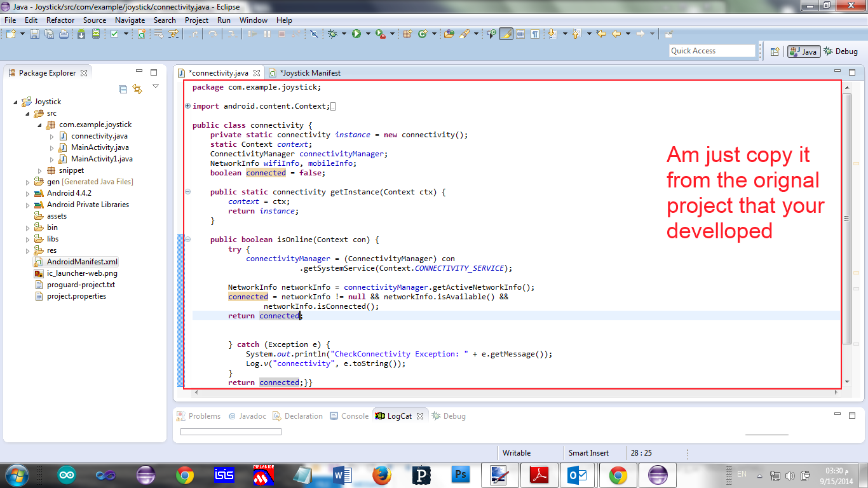
Task: Toggle Show Whitespace Characters
Action: point(535,35)
